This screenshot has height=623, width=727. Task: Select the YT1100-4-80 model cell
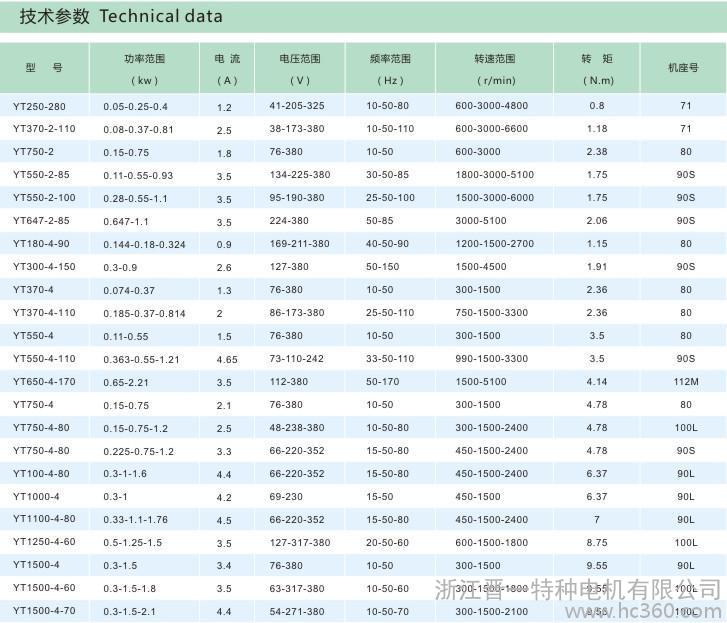click(x=44, y=519)
